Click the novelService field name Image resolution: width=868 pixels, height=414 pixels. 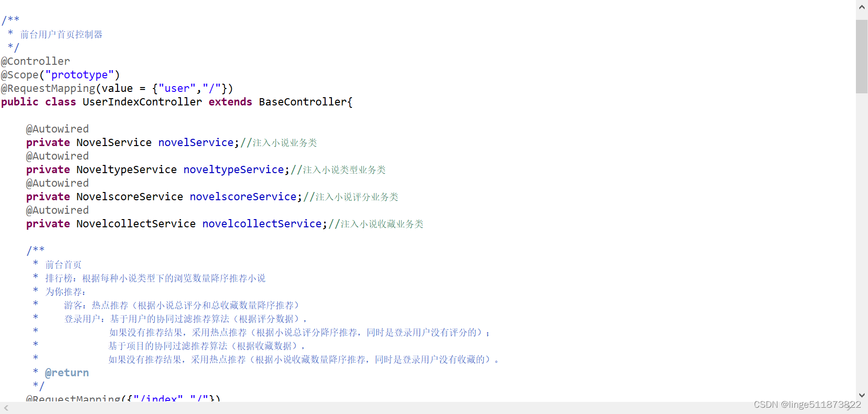coord(196,143)
